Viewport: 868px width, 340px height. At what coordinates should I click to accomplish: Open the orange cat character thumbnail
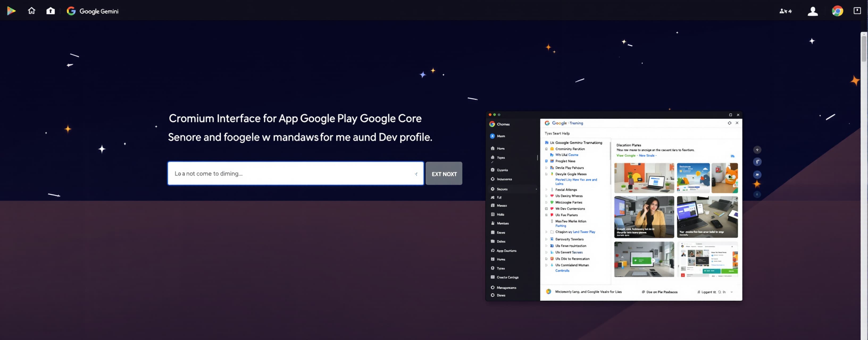click(724, 178)
